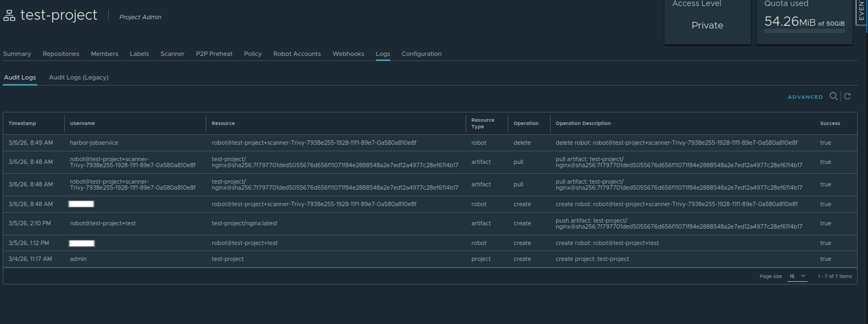Select the Scanner tab
This screenshot has height=324, width=868.
click(x=172, y=54)
